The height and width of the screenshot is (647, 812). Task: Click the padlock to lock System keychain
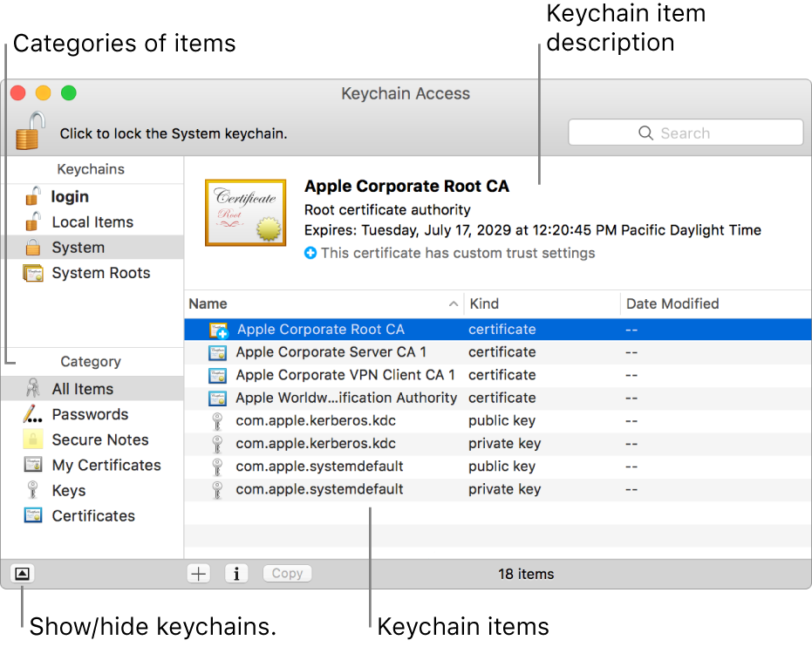click(x=30, y=131)
